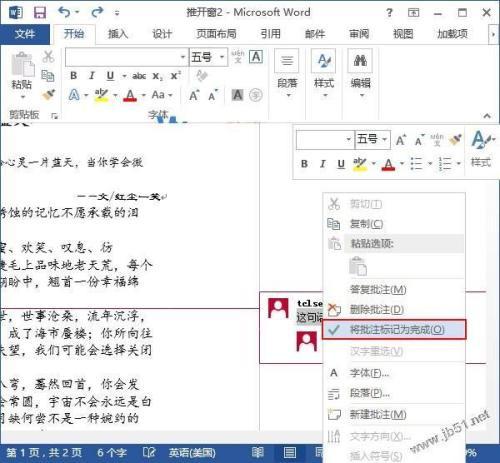
Task: Toggle Mark Comment Done checked menu item
Action: click(394, 329)
